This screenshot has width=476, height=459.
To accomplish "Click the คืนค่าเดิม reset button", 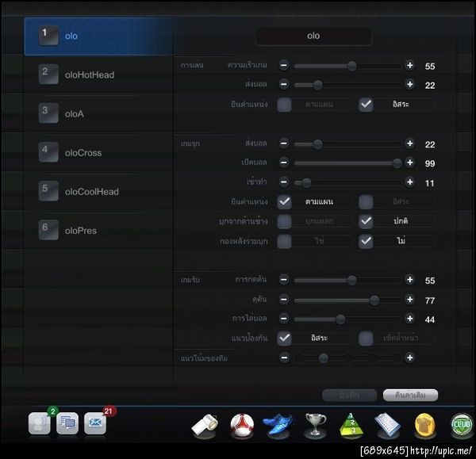I will point(410,396).
